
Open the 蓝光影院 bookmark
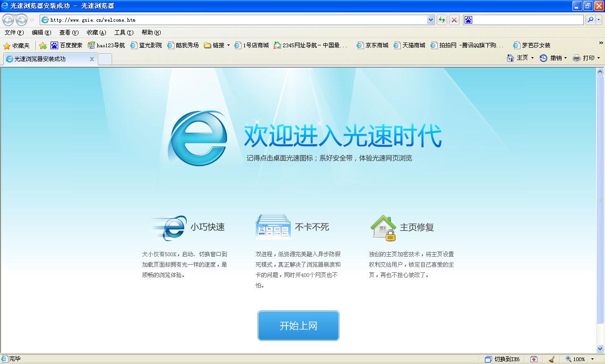(x=146, y=45)
